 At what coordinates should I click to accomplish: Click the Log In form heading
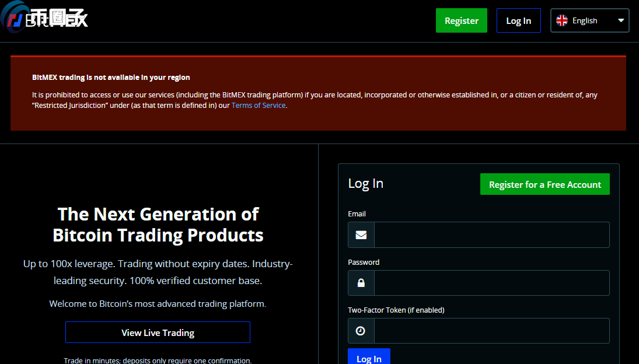[x=365, y=183]
